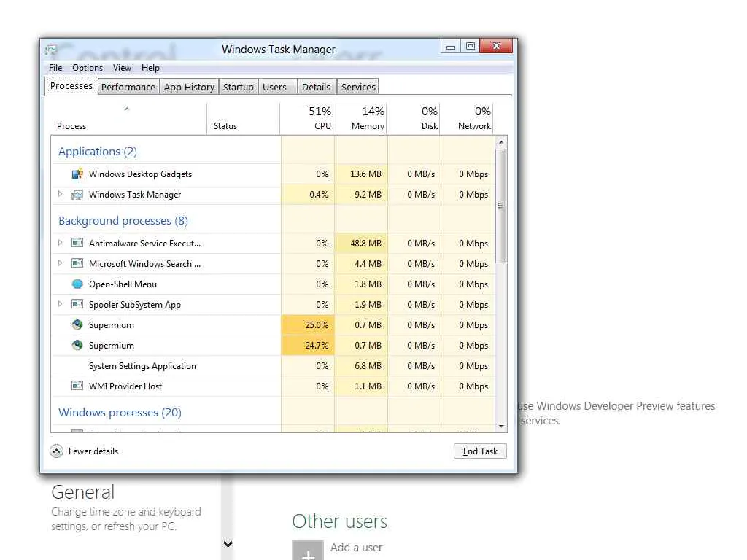Click the Task Manager title bar icon

[51, 50]
